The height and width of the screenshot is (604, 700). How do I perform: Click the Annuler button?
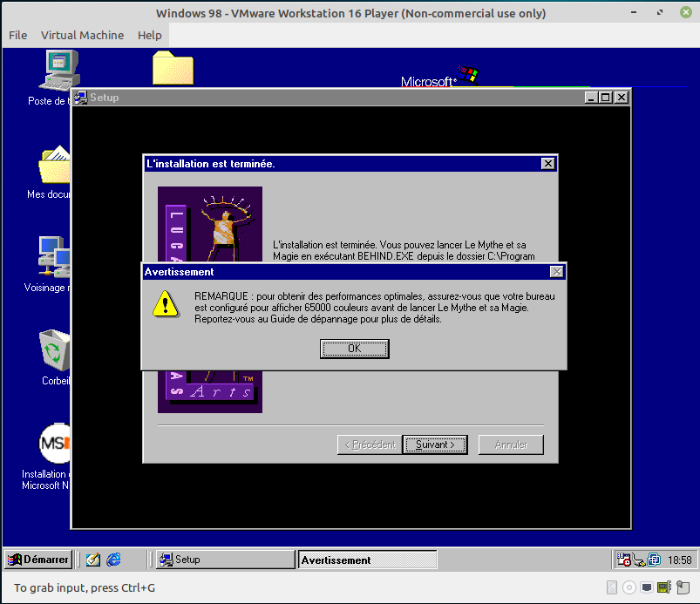point(511,445)
